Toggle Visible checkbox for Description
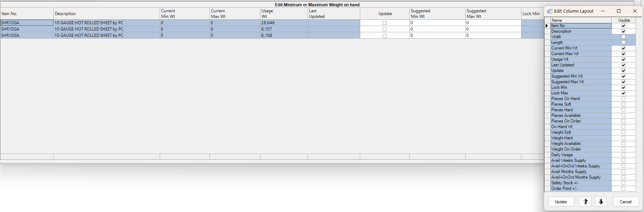Image resolution: width=644 pixels, height=212 pixels. tap(623, 31)
